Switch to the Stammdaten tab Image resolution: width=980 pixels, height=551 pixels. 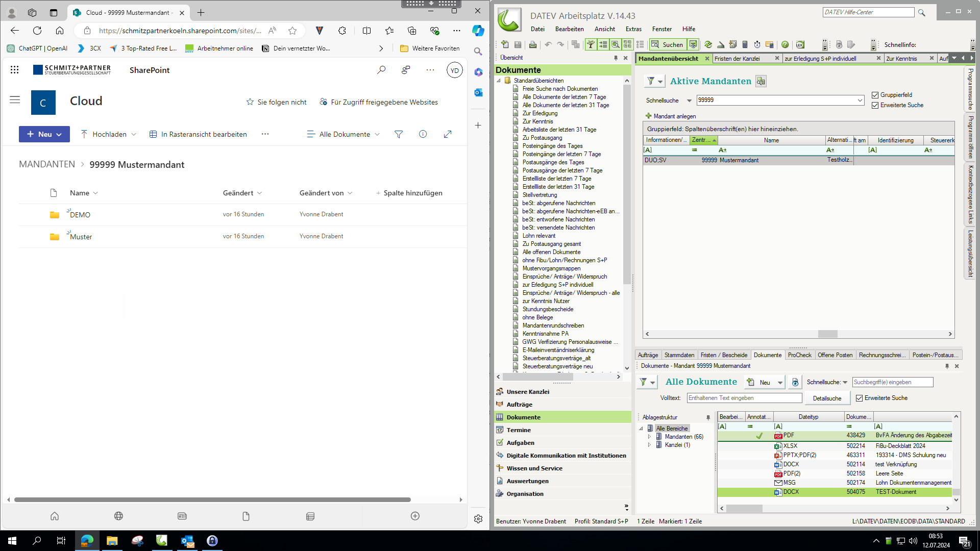pos(679,355)
